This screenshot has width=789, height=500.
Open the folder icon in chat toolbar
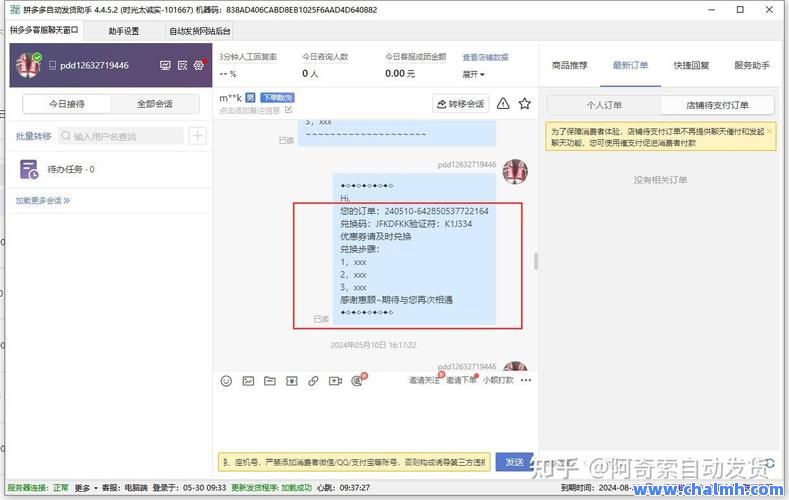point(270,381)
